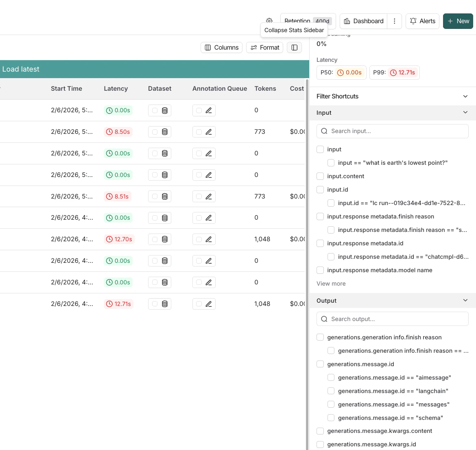Click View more under Input filters

pyautogui.click(x=331, y=283)
